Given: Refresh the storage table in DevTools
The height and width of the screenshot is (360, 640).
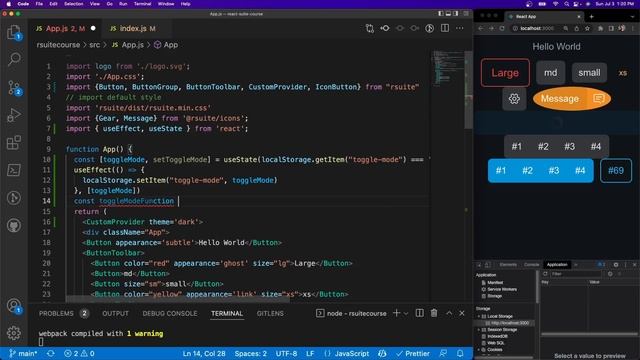Looking at the screenshot, I should pos(545,274).
